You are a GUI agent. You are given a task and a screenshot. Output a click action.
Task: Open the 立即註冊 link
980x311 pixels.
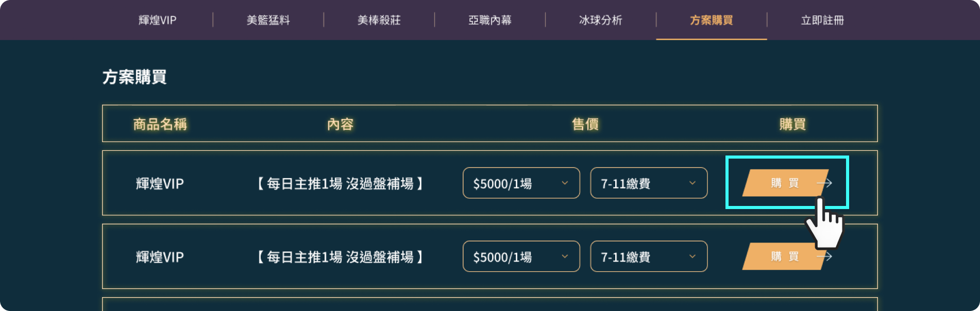tap(822, 20)
